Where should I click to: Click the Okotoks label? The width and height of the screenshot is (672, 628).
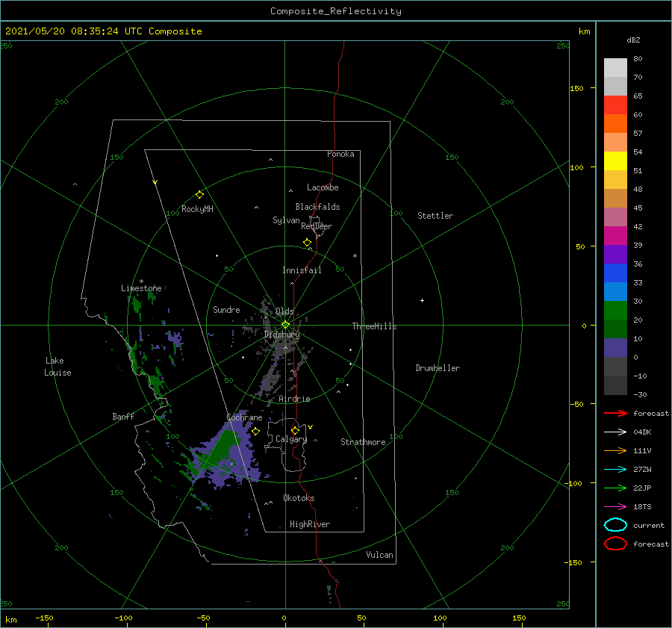click(x=299, y=498)
